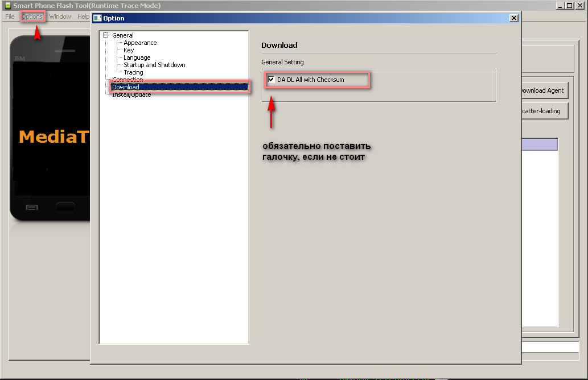
Task: Maximize the Smart Phone Flash Tool window
Action: point(569,5)
